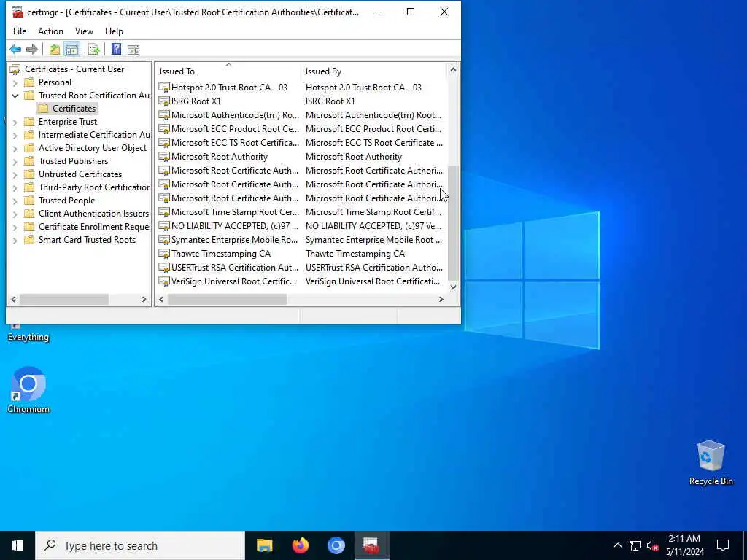Open the Action menu
This screenshot has width=747, height=560.
[x=50, y=31]
